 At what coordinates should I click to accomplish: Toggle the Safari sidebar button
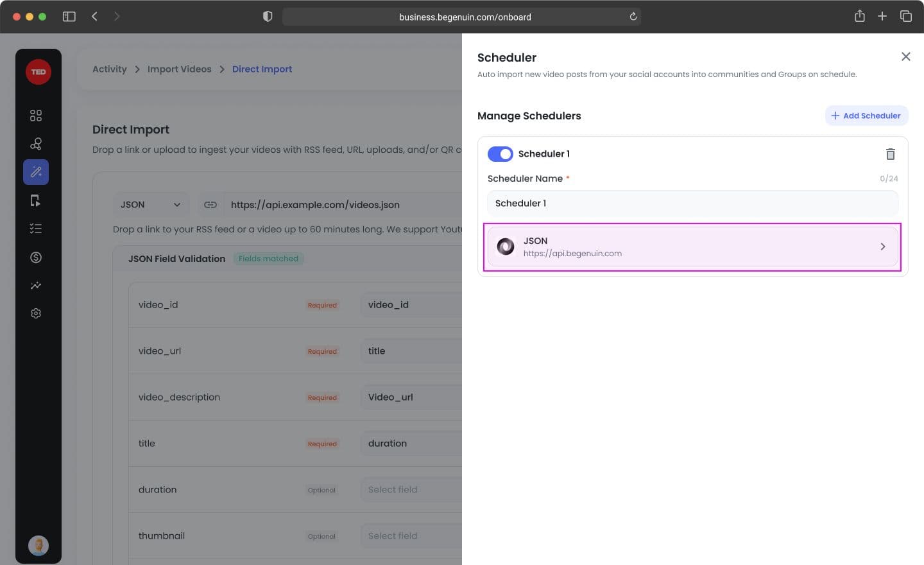click(x=69, y=17)
